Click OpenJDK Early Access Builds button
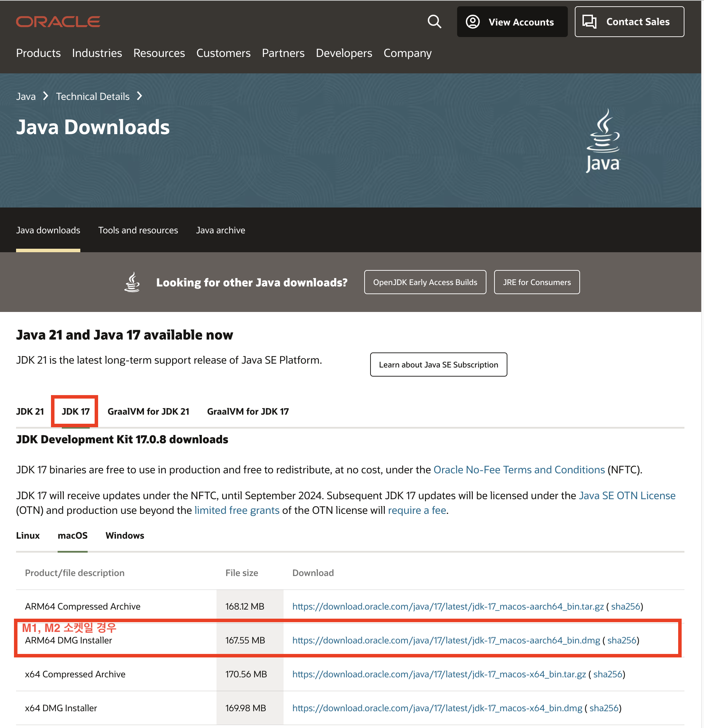This screenshot has width=704, height=728. 425,282
